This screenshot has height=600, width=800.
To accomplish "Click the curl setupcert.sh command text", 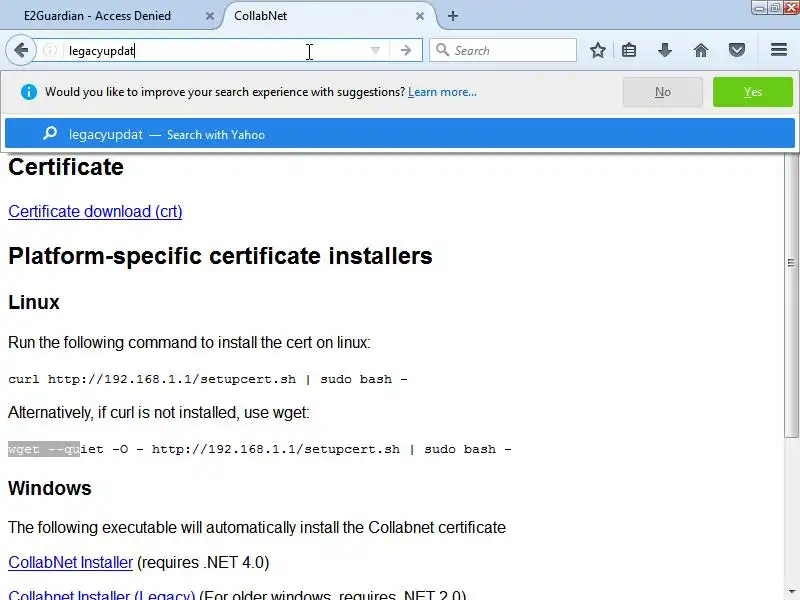I will pyautogui.click(x=208, y=379).
